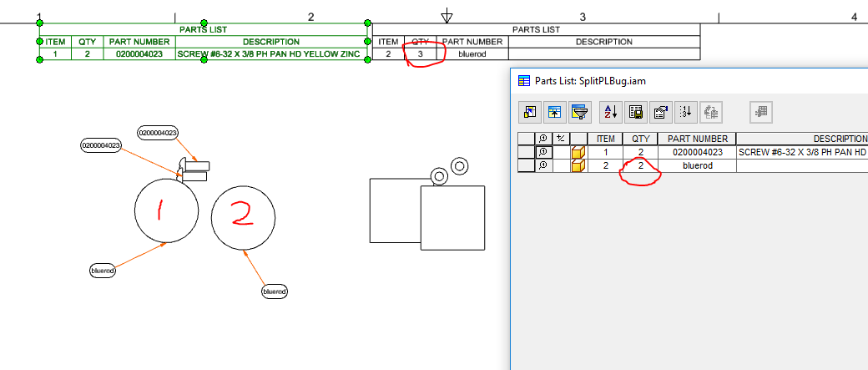868x370 pixels.
Task: Click black ITEM header in second drawing table
Action: tap(389, 42)
